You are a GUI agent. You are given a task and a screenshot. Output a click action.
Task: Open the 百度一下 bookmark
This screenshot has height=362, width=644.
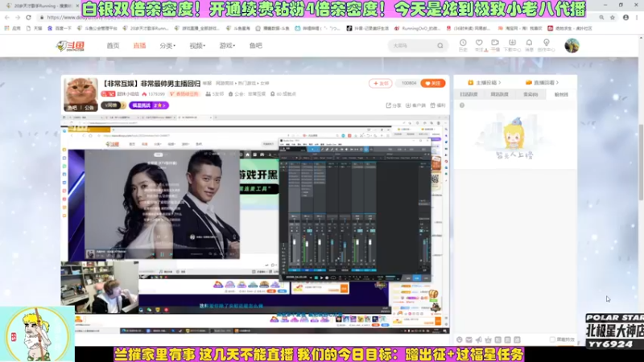click(x=60, y=28)
